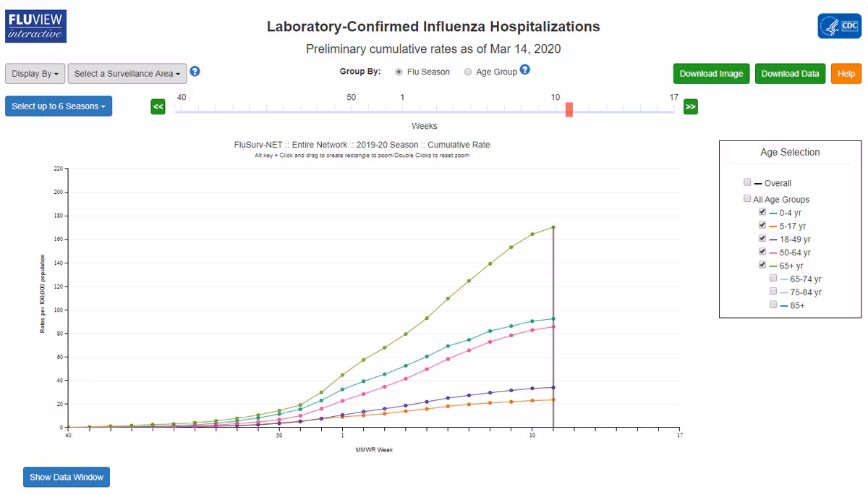Click the green forward arrows to shift weeks
The image size is (868, 495).
(690, 106)
